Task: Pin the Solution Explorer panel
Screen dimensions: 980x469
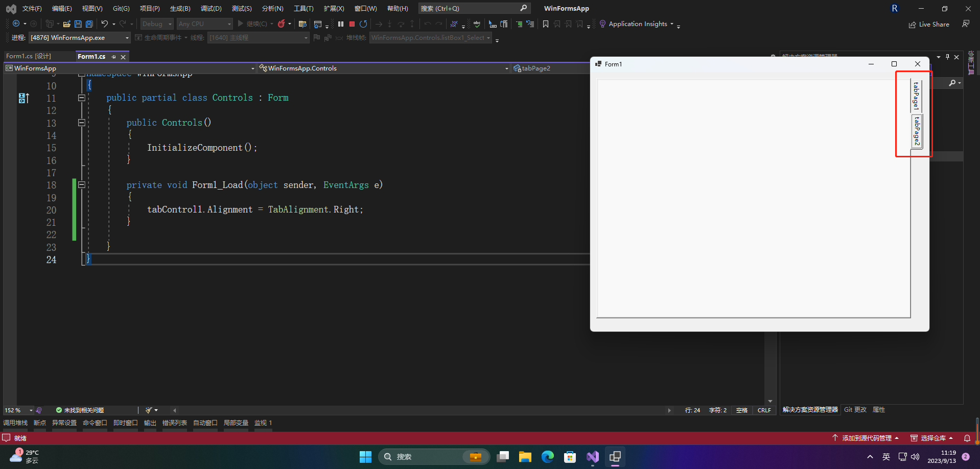Action: pyautogui.click(x=947, y=57)
